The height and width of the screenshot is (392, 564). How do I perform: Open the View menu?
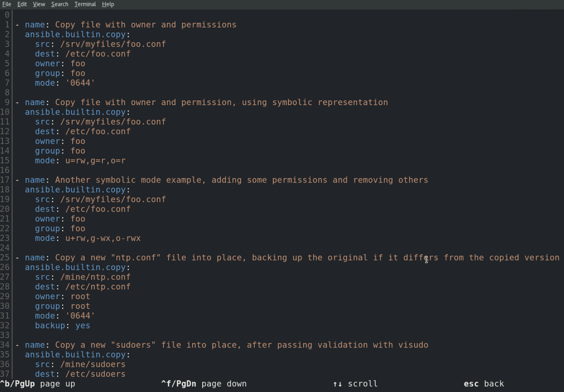(x=39, y=4)
